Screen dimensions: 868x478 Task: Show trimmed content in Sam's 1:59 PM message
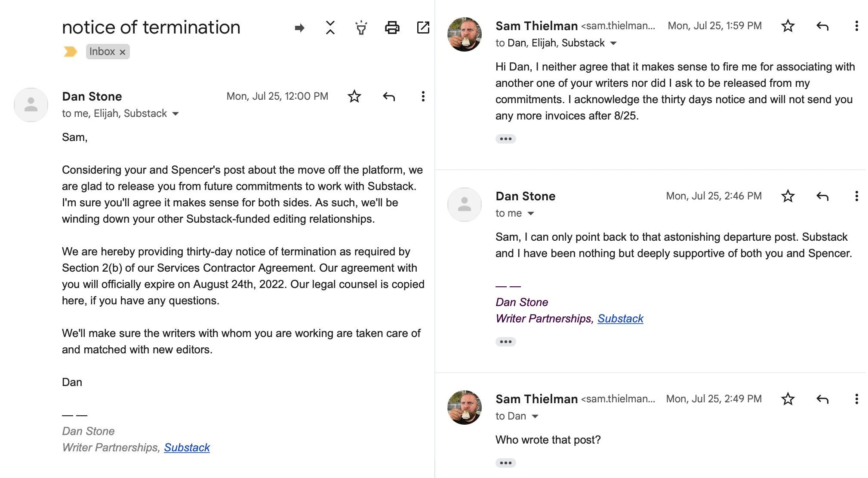click(507, 138)
